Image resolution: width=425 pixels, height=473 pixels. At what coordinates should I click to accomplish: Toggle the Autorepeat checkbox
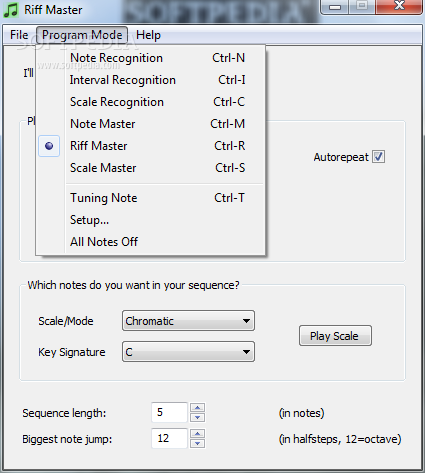point(378,156)
